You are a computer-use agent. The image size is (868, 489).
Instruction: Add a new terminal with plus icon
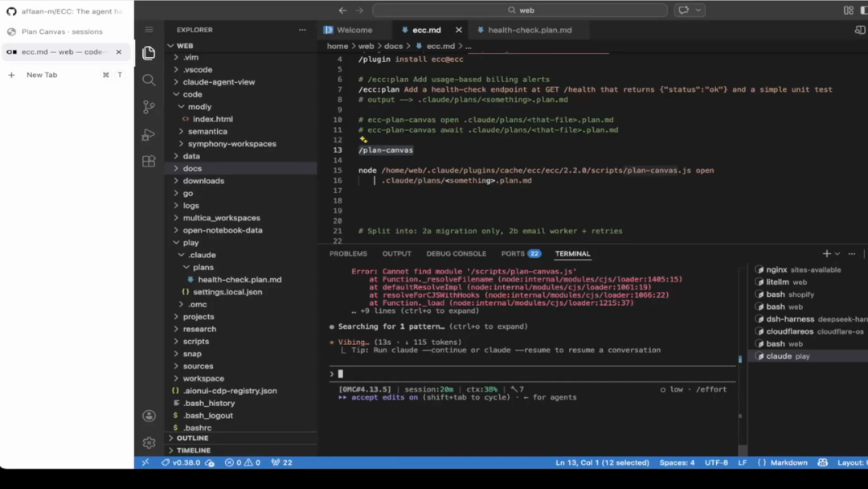[x=826, y=253]
